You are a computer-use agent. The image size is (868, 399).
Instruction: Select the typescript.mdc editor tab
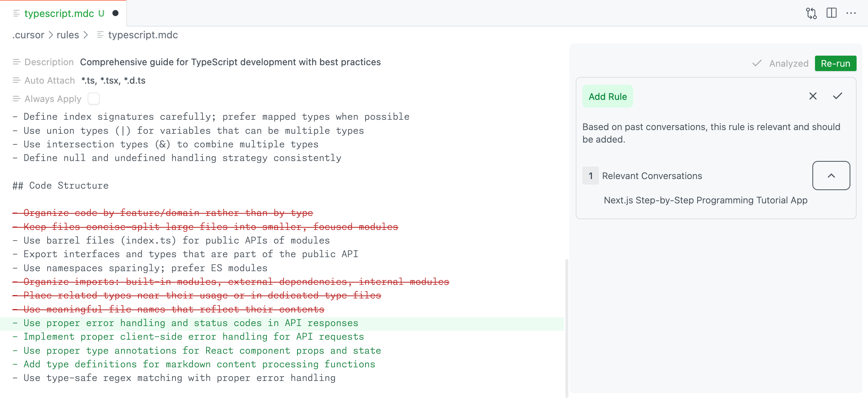(x=59, y=14)
